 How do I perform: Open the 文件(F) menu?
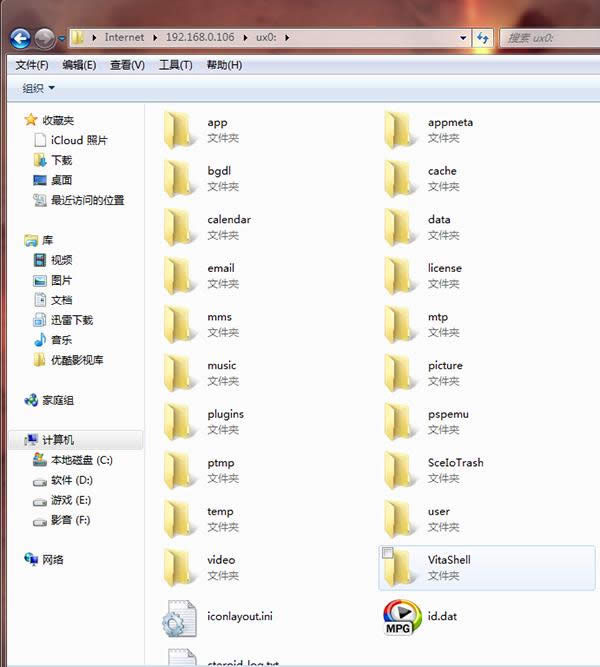click(x=32, y=65)
